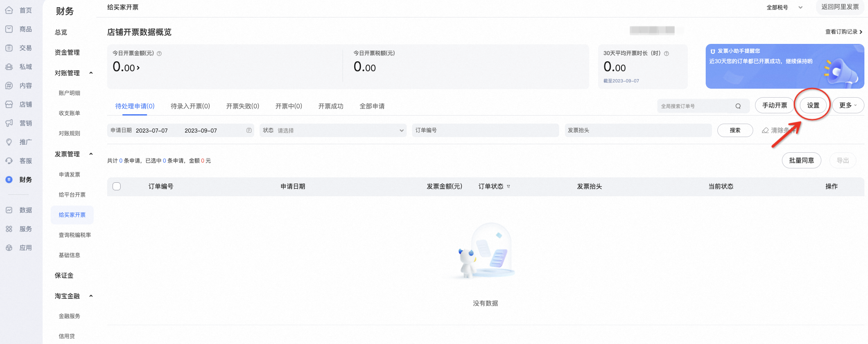Screen dimensions: 868x344
Task: Switch to 待录入开票(0) tab
Action: (190, 106)
